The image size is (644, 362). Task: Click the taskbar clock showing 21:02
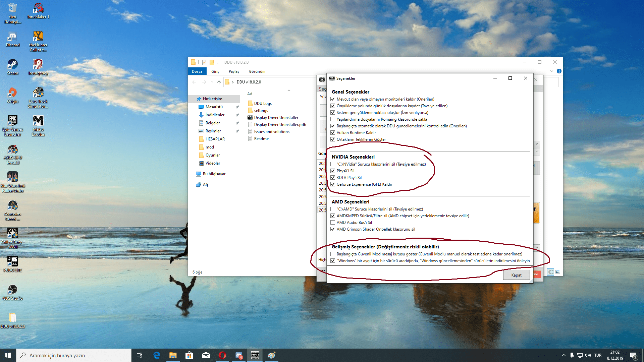[x=615, y=355]
